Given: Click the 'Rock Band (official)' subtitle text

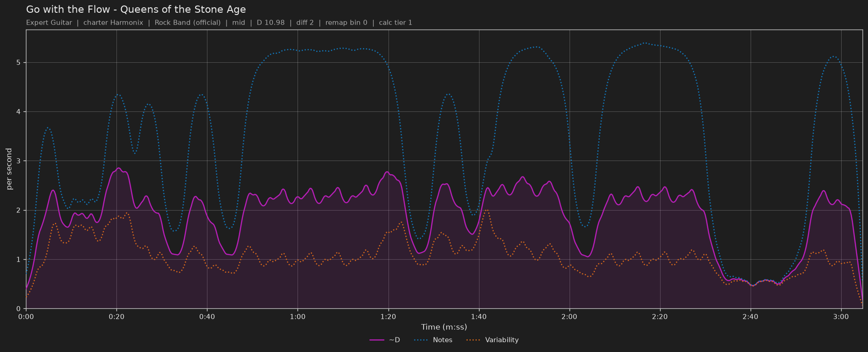Looking at the screenshot, I should [x=187, y=23].
